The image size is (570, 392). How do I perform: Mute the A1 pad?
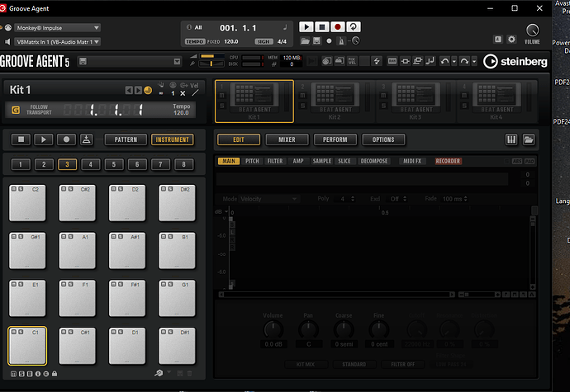[64, 237]
